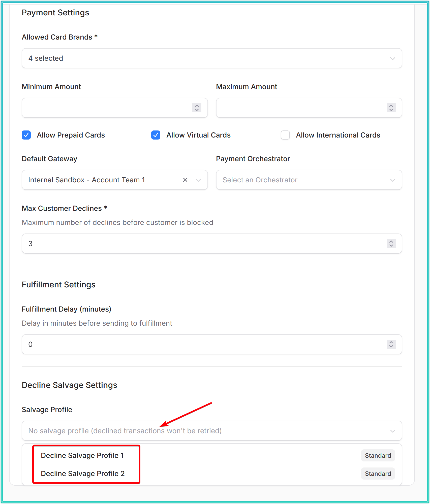Click the Salvage Profile chevron arrow
Viewport: 430px width, 504px height.
pyautogui.click(x=392, y=431)
